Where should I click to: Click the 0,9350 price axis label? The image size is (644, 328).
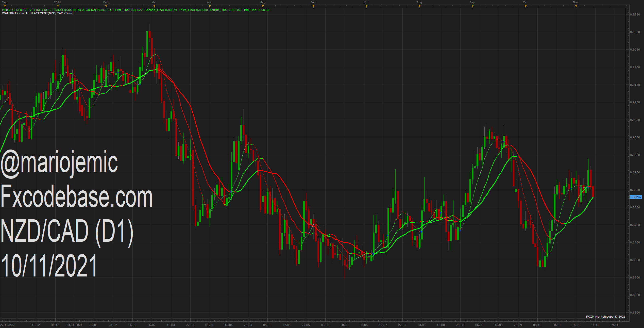[x=635, y=14]
